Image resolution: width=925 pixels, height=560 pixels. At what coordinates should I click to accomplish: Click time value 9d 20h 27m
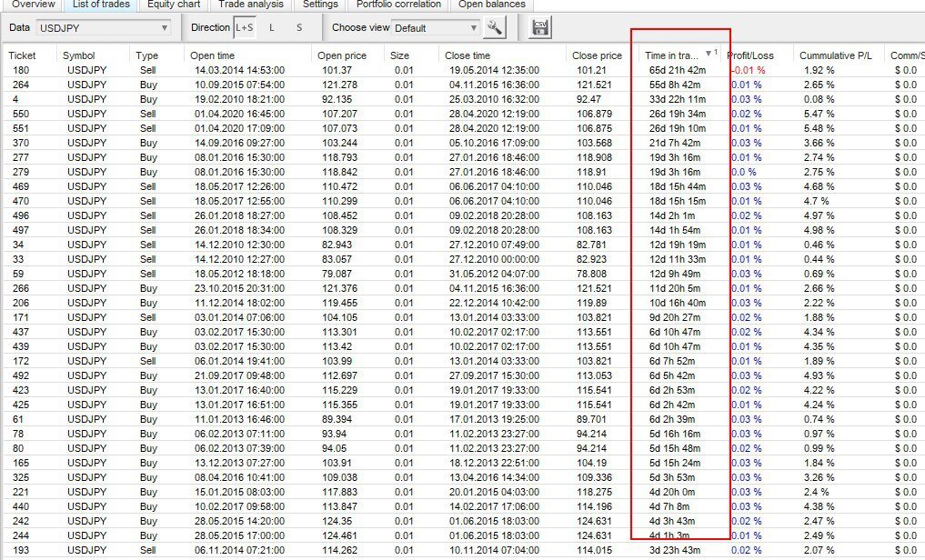pyautogui.click(x=675, y=317)
